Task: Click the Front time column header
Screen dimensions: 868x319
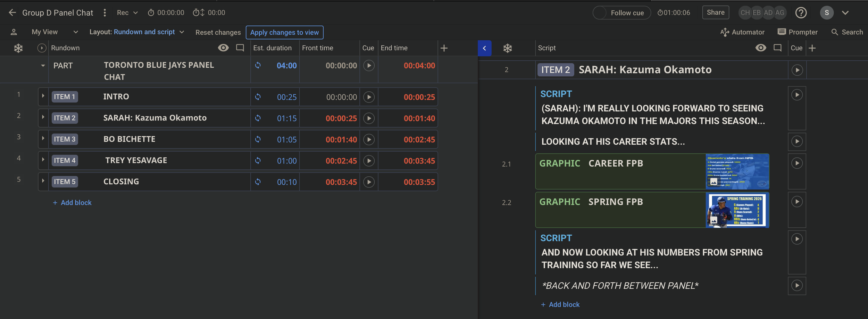Action: tap(317, 48)
